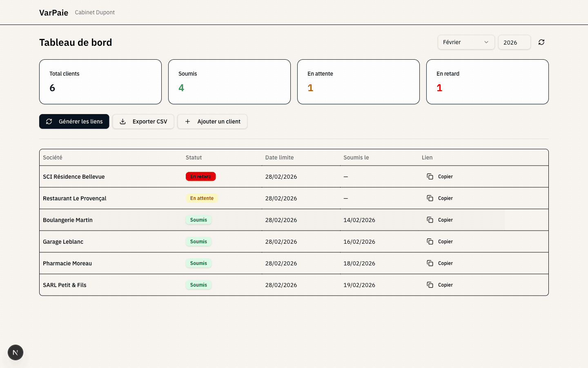Screen dimensions: 588x368
Task: Click the chevron on the month selector
Action: (486, 42)
